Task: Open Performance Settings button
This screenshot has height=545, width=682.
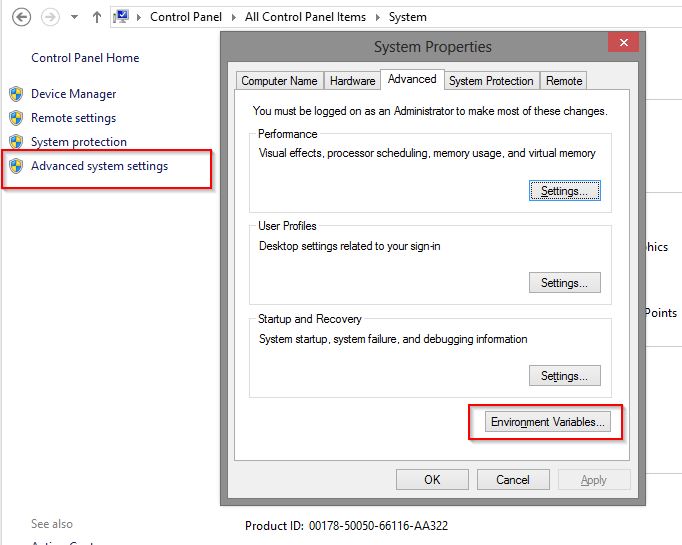Action: tap(564, 190)
